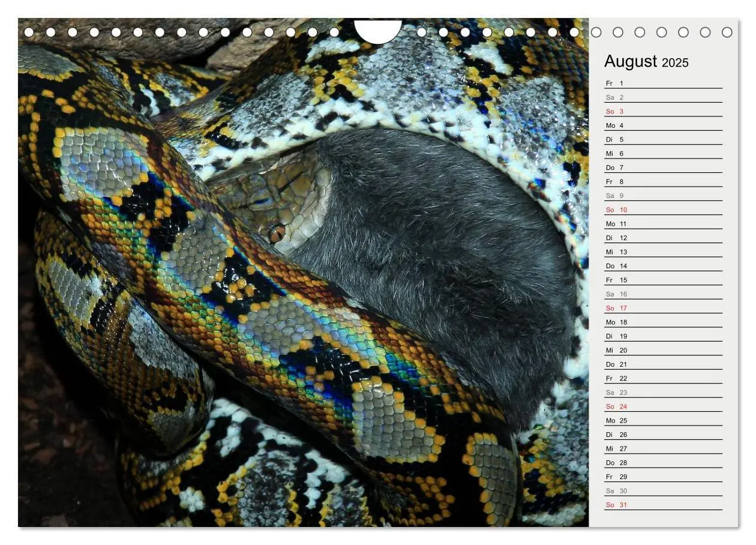Click the calendar hanging hole notch

tap(378, 31)
